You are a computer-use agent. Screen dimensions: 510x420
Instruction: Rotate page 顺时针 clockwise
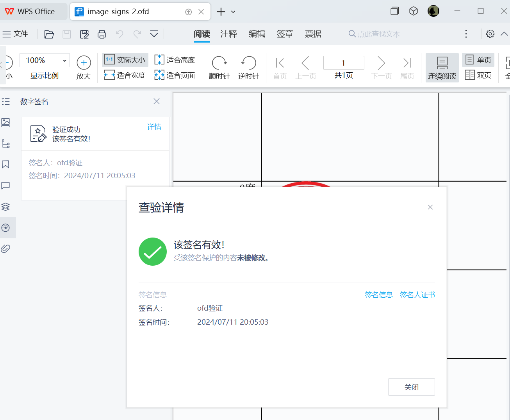pos(219,68)
